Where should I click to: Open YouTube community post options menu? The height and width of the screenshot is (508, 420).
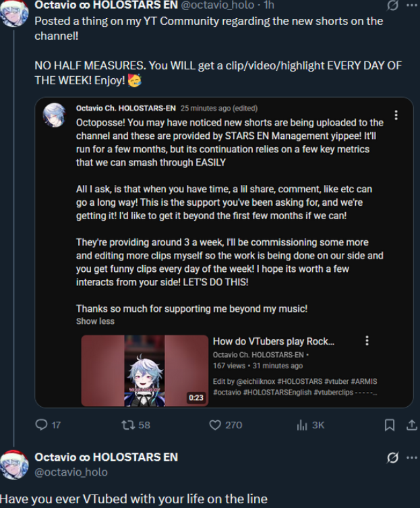[x=396, y=115]
